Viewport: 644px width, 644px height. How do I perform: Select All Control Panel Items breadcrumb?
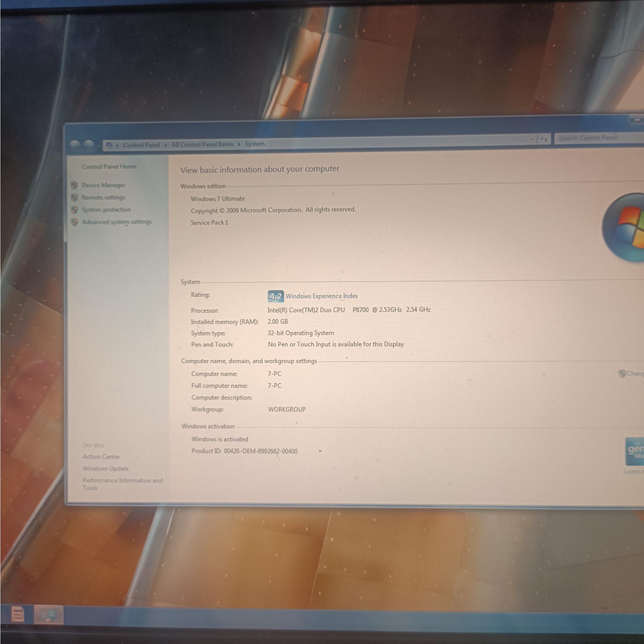(x=202, y=144)
